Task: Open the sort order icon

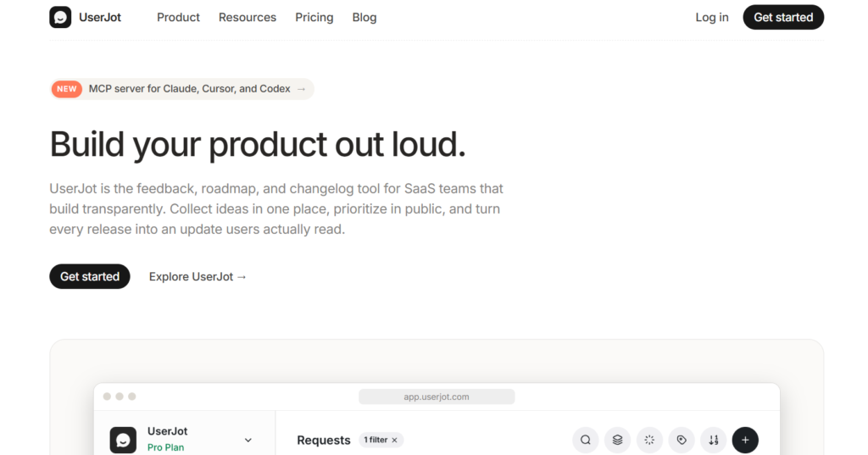Action: [x=714, y=440]
